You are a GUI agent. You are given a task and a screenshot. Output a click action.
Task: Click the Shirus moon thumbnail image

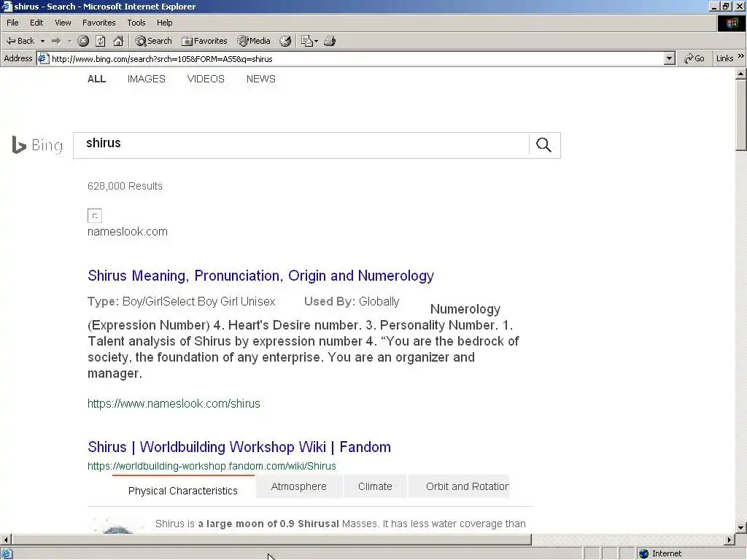117,525
